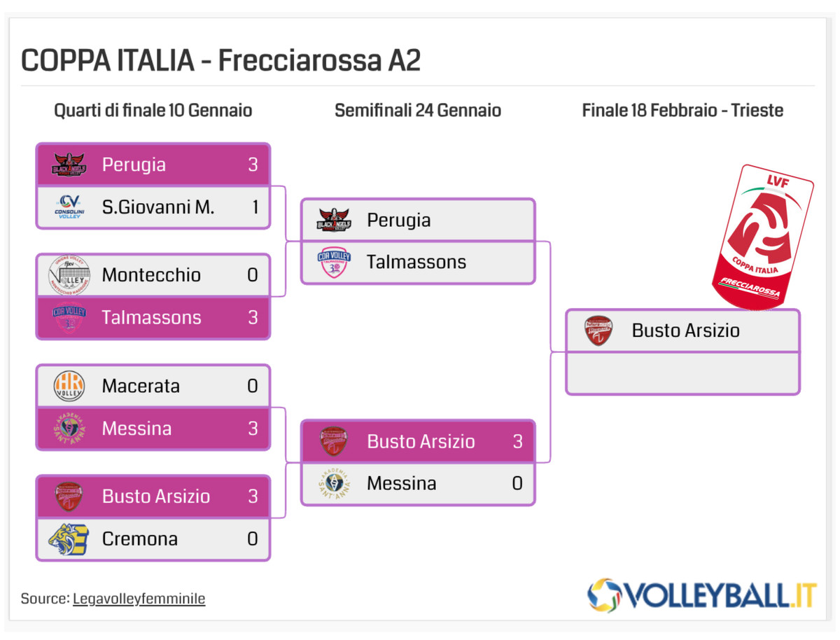Click the Montecchio team logo

click(x=69, y=274)
